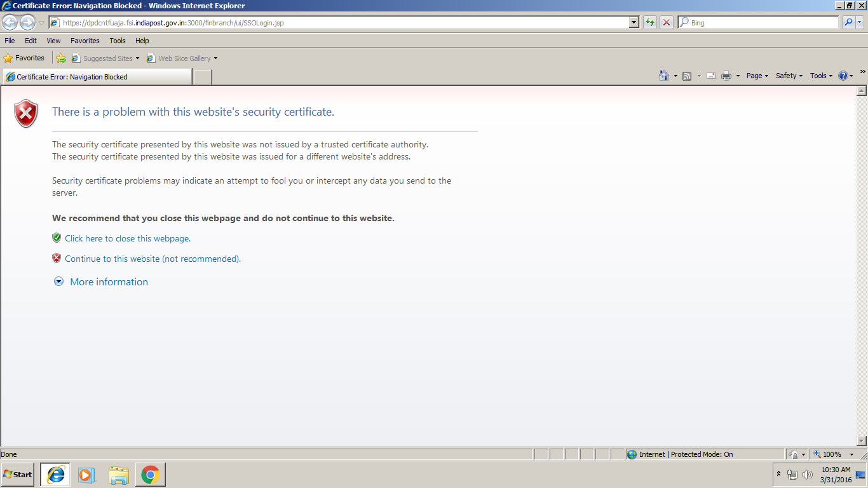Image resolution: width=868 pixels, height=488 pixels.
Task: Refresh the page with the refresh icon
Action: 649,22
